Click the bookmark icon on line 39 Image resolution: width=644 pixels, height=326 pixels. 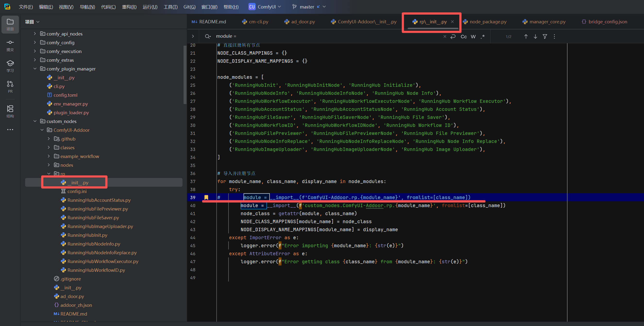pos(206,197)
